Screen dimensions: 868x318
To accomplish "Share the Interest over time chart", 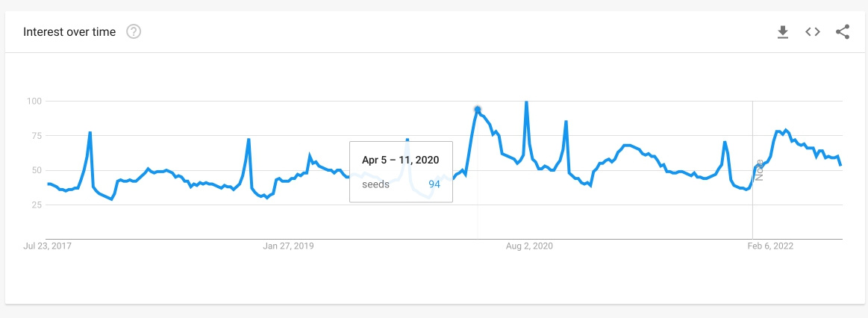I will coord(842,32).
